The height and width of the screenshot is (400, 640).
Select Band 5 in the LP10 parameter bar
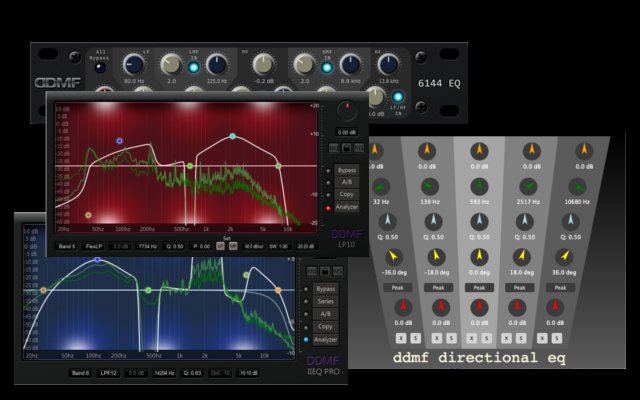(67, 245)
